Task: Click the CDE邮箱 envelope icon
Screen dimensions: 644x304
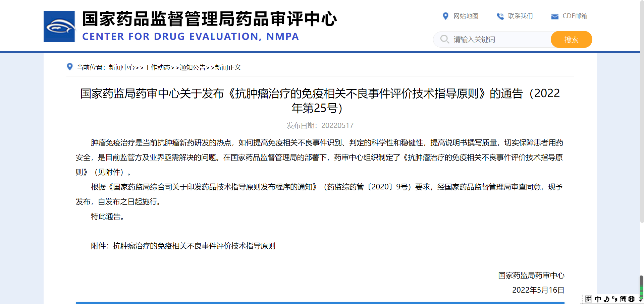Action: point(555,16)
